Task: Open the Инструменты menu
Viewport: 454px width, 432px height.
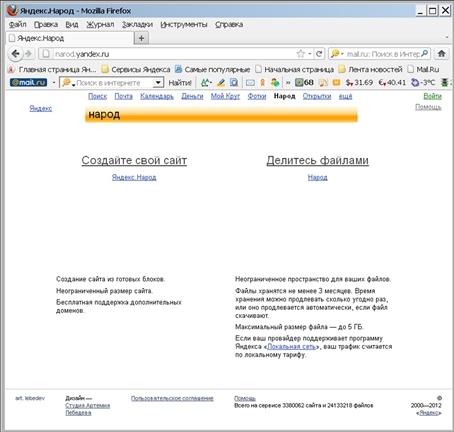Action: click(184, 24)
